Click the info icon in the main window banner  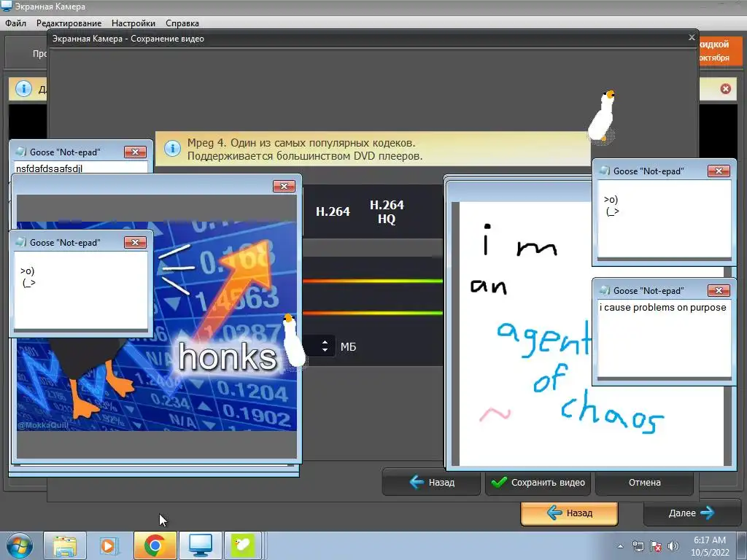tap(23, 88)
